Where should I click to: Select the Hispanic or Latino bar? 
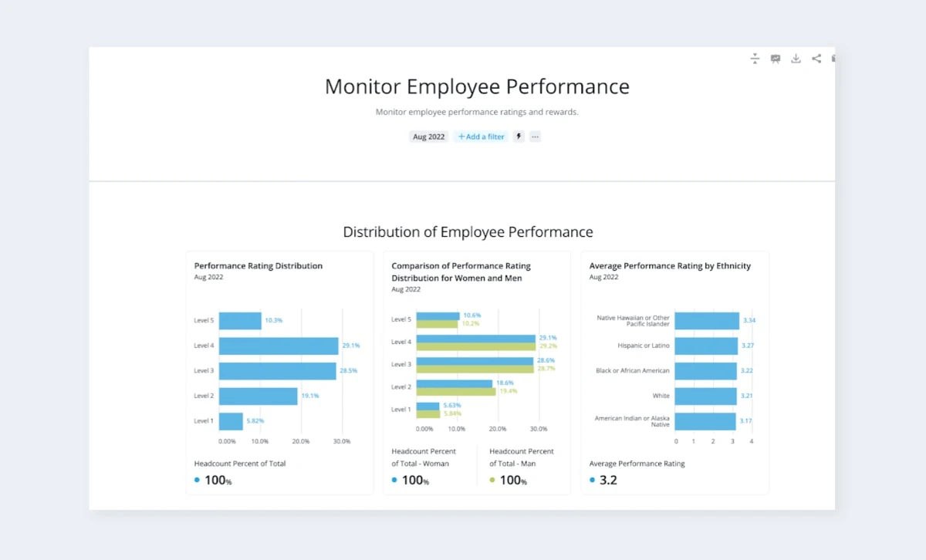(x=706, y=346)
